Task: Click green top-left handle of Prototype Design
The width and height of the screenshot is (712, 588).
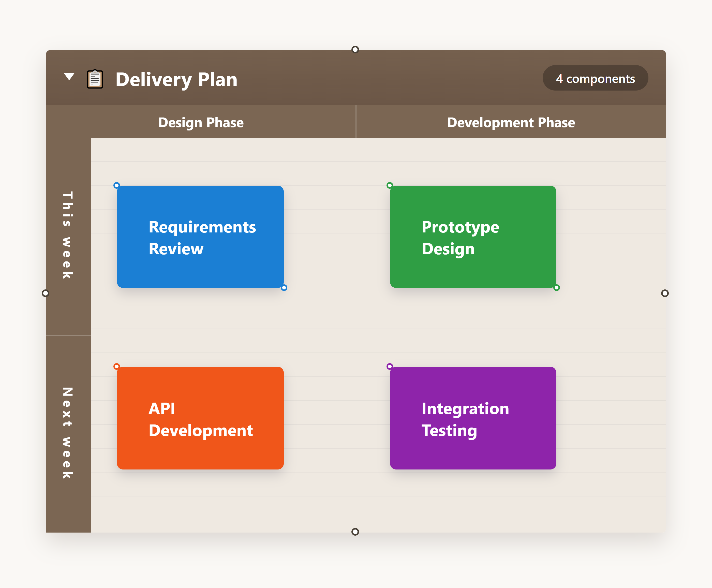Action: (390, 185)
